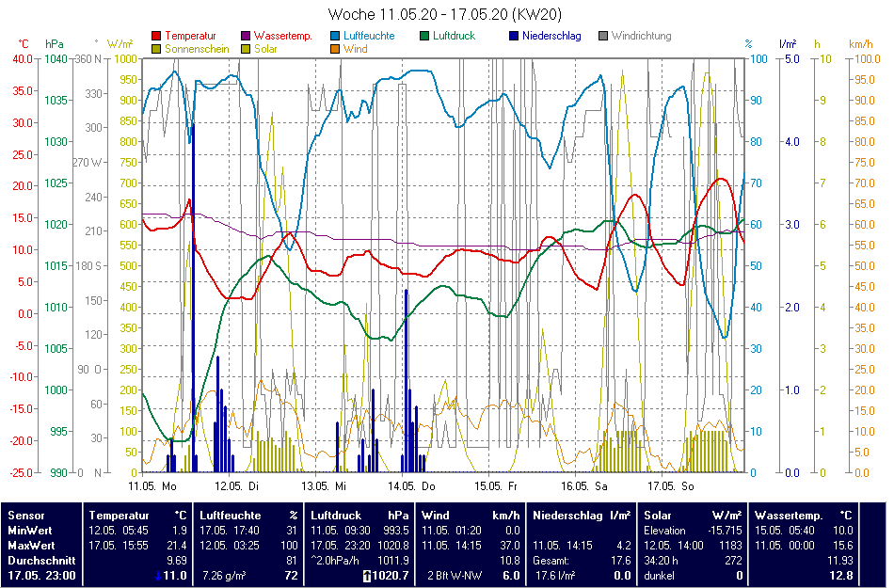Select the average water temperature 11.93
894x588 pixels.
[x=840, y=561]
